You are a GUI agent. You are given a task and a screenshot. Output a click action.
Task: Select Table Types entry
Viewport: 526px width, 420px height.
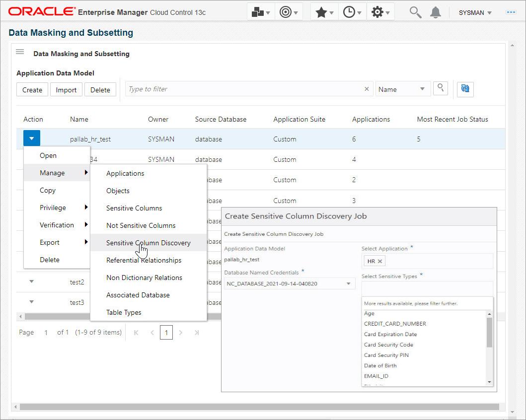pos(149,312)
